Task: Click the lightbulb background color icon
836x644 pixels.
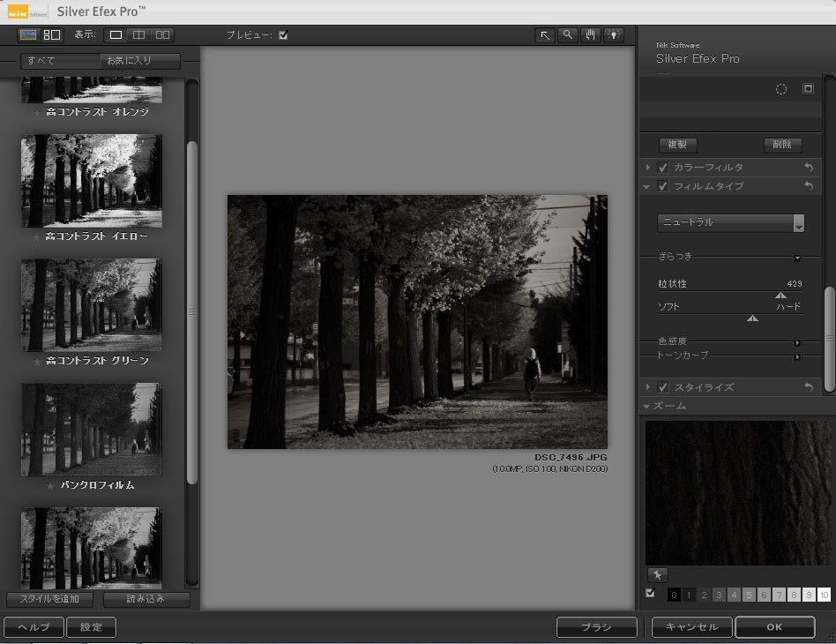Action: (614, 35)
